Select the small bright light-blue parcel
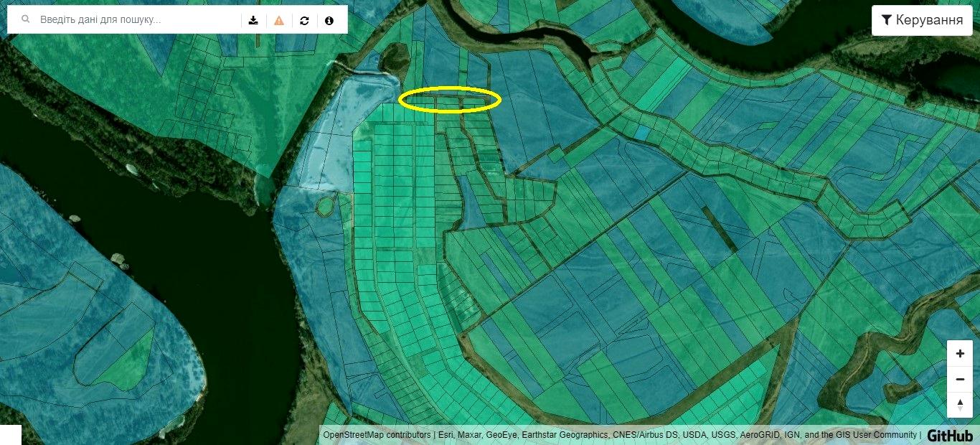Viewport: 980px width, 445px height. (641, 133)
